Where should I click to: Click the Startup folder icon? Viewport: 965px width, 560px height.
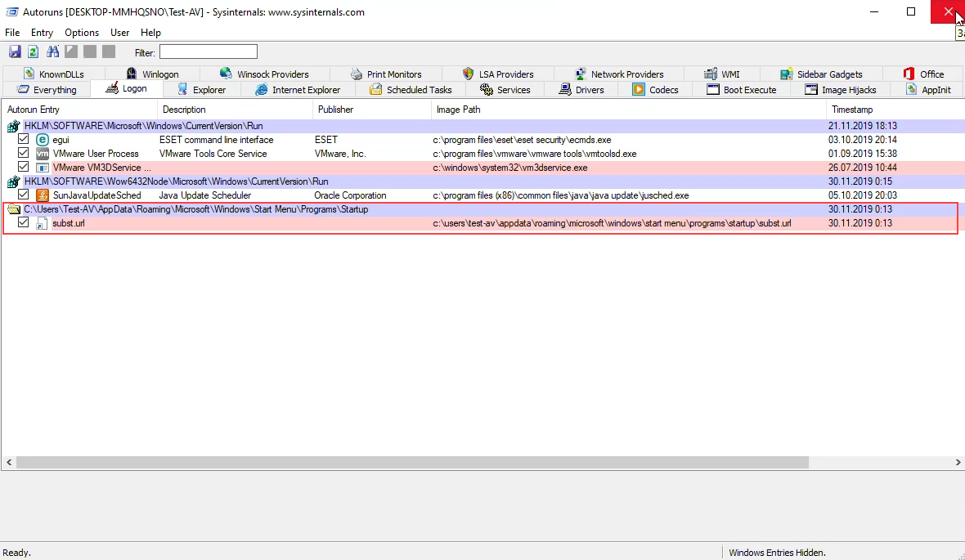pos(14,209)
